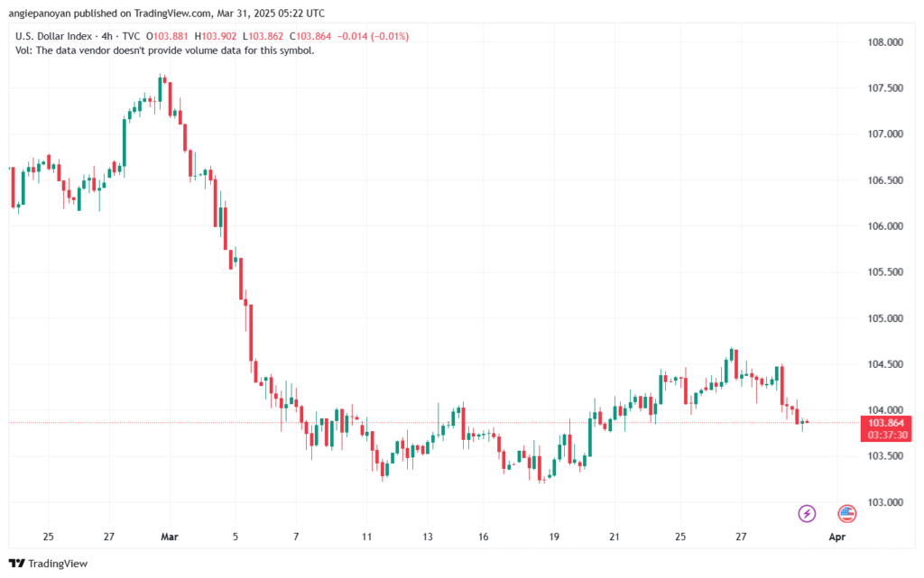Click the U.S. Dollar Index symbol title

tap(53, 36)
